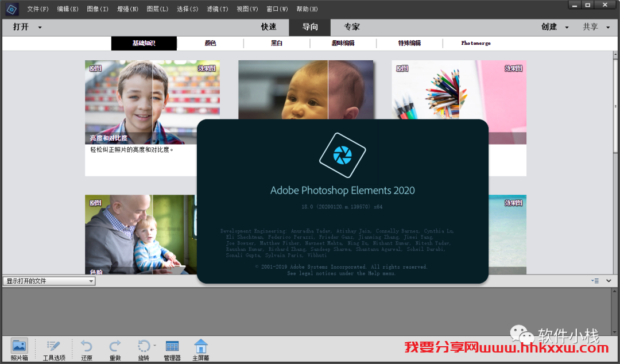Image resolution: width=620 pixels, height=364 pixels.
Task: Click the 共享 button
Action: (590, 27)
